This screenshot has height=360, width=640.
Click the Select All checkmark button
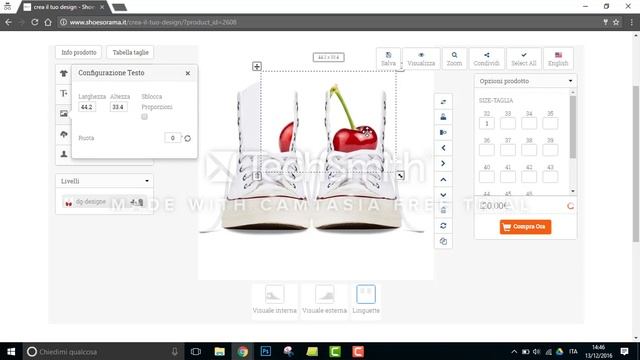pos(524,59)
